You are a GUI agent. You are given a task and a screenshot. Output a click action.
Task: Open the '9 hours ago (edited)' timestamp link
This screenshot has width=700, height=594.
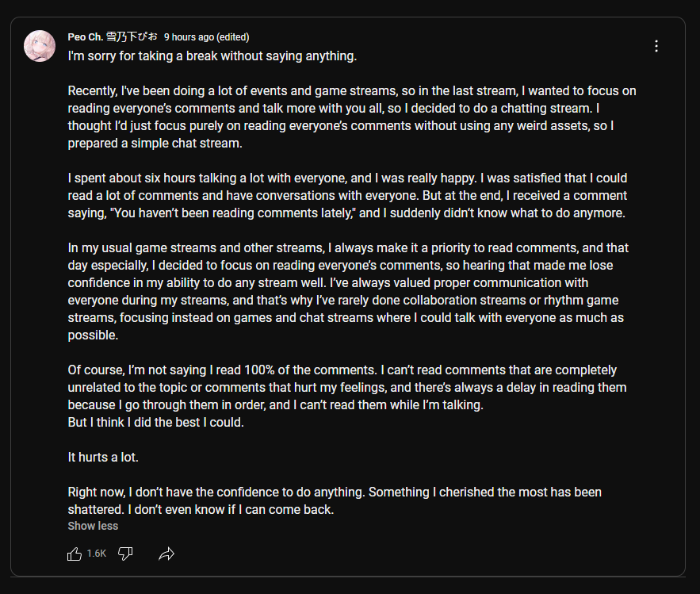tap(207, 37)
